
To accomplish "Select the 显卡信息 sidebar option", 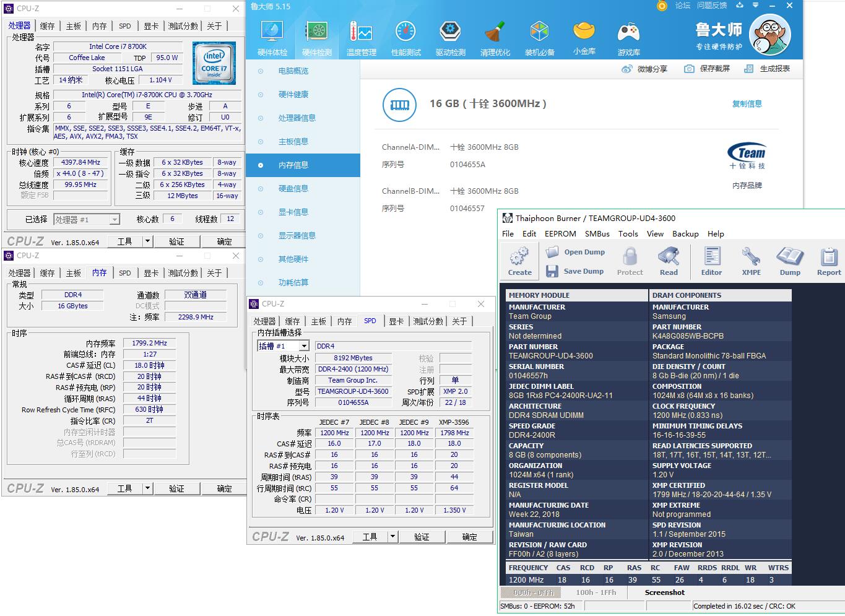I will click(293, 212).
